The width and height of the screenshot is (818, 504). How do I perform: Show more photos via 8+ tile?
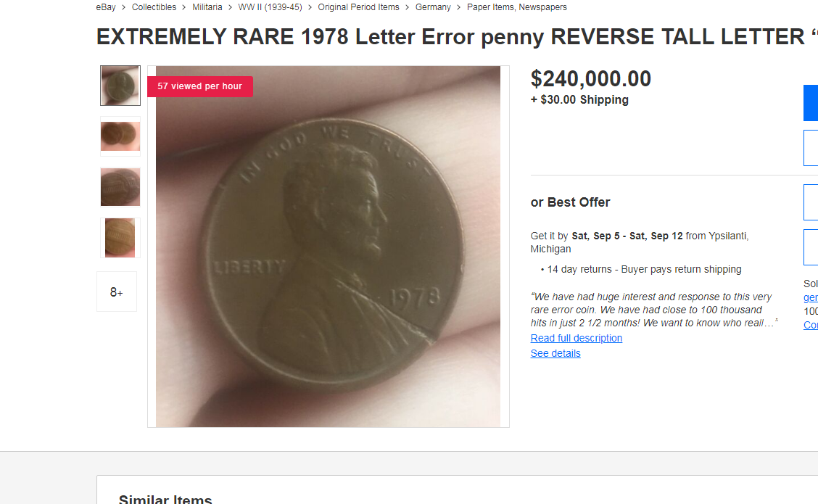[x=117, y=292]
